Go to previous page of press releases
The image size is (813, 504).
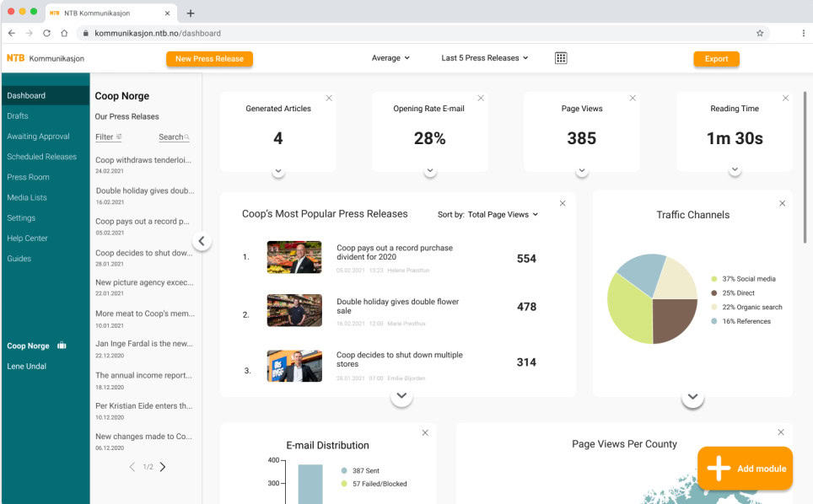(x=132, y=467)
